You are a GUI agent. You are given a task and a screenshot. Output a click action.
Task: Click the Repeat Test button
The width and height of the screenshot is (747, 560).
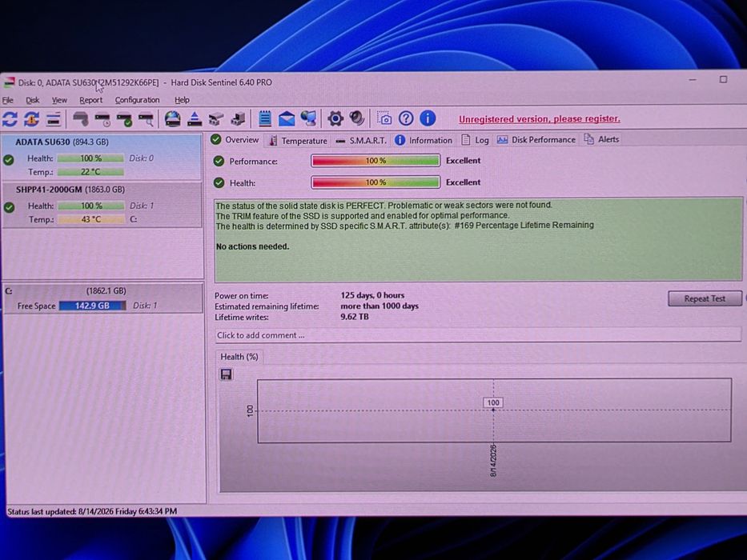[x=705, y=298]
